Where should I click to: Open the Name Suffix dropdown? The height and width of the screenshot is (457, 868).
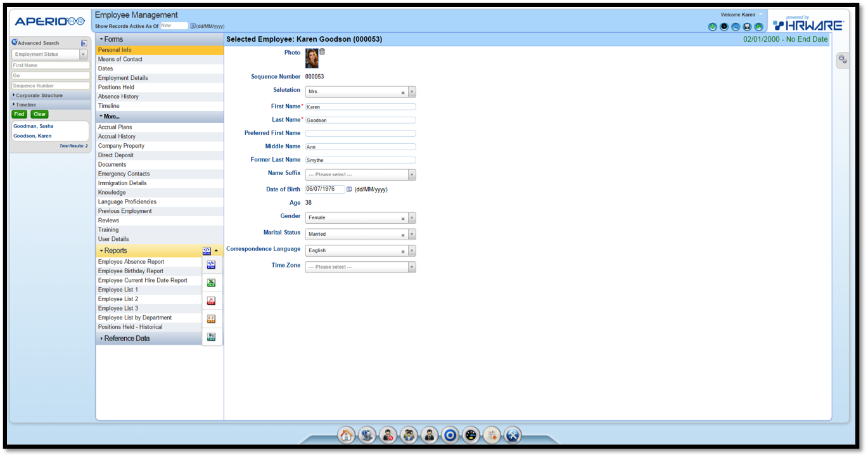click(x=412, y=174)
